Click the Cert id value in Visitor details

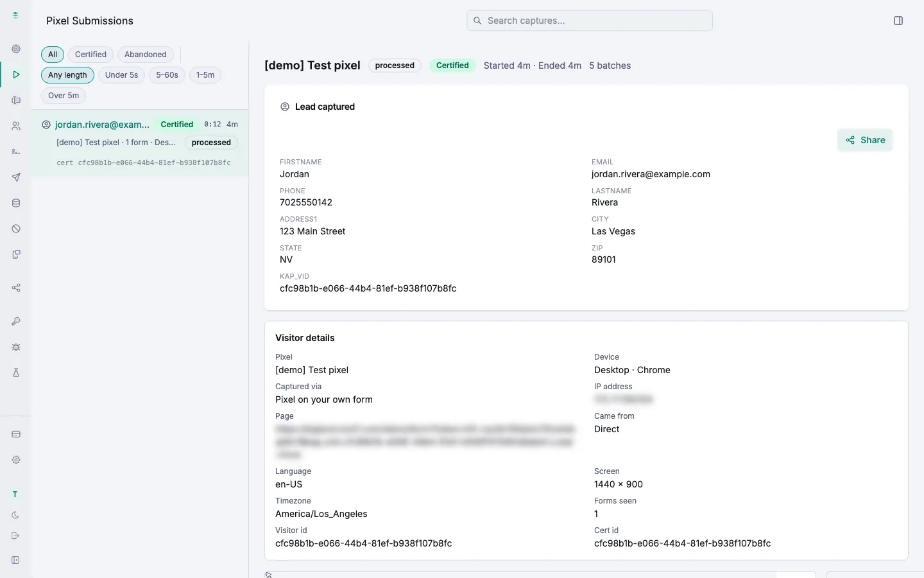click(x=682, y=543)
